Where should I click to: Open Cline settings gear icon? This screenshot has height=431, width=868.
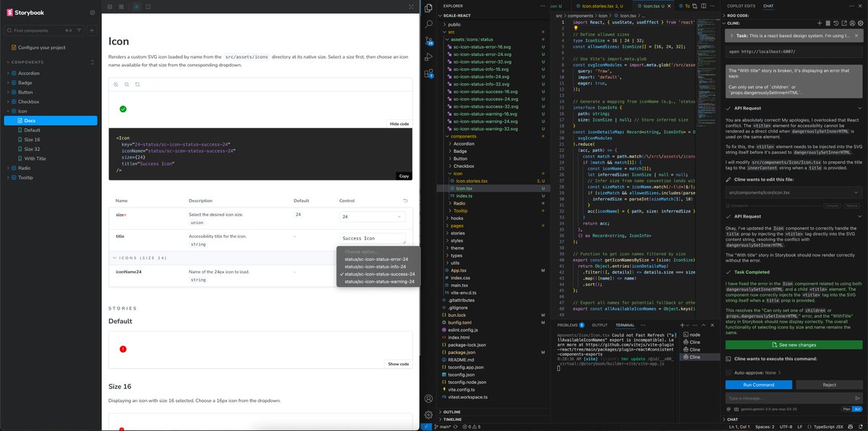(862, 23)
